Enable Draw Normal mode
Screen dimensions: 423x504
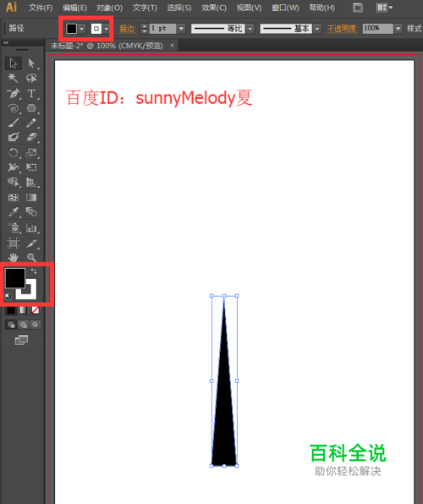11,325
